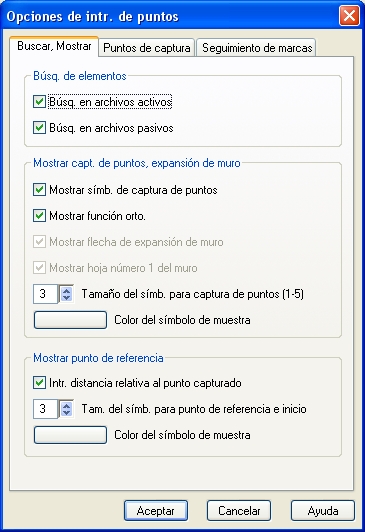The image size is (365, 532).
Task: Switch to Seguimiento de marcas tab
Action: pyautogui.click(x=257, y=48)
